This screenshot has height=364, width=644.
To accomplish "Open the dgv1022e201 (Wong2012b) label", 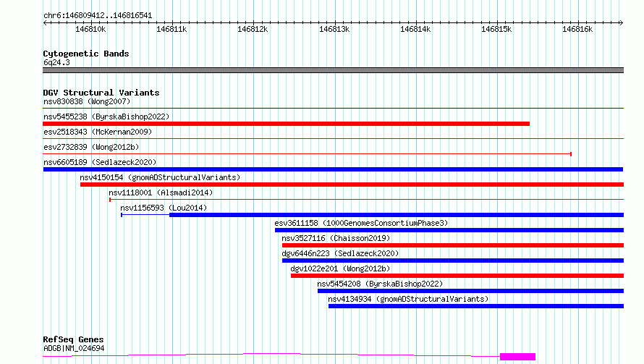I will coord(340,268).
